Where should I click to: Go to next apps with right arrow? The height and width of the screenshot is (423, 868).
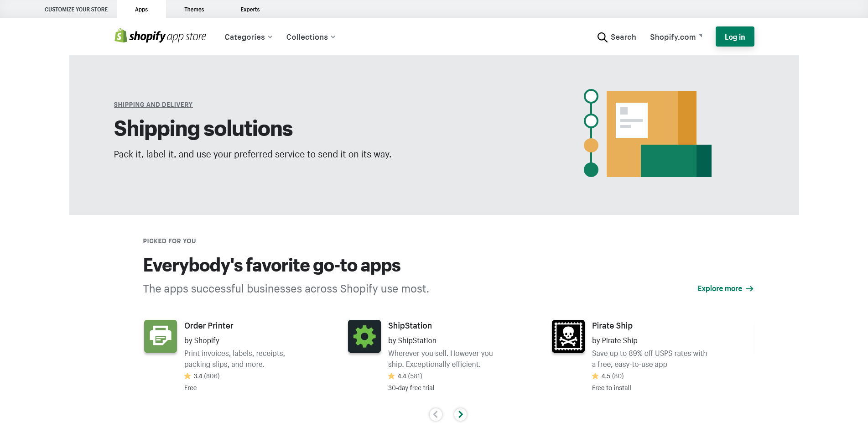(x=460, y=414)
